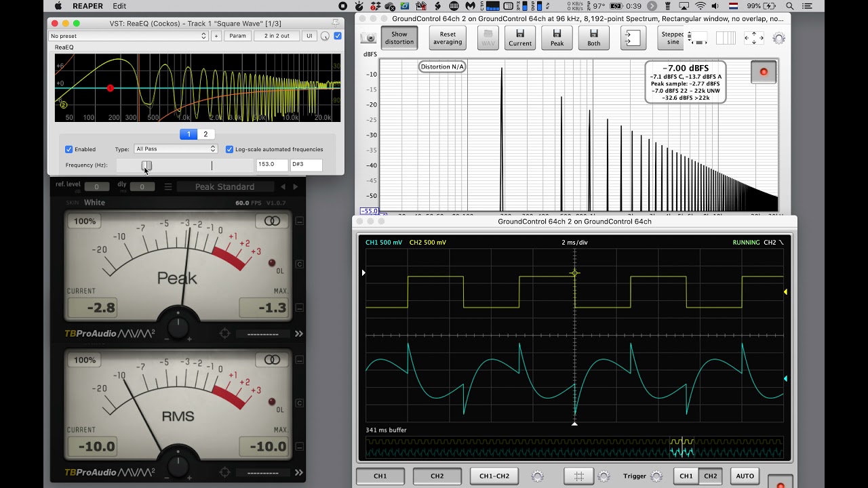Set trigger source to CH1

click(686, 476)
